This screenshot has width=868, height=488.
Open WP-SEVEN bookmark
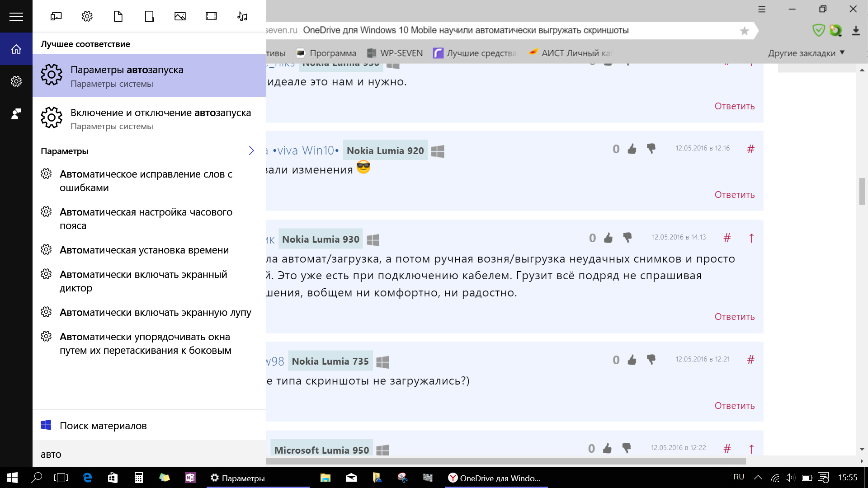(x=395, y=53)
